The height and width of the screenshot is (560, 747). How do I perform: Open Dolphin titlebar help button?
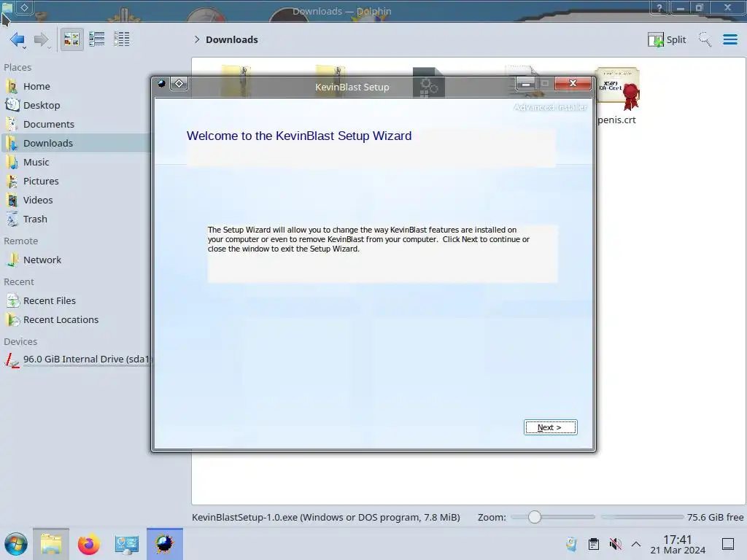click(x=659, y=7)
